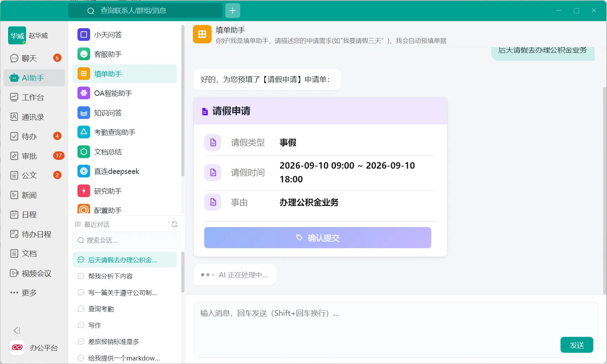
Task: Open 直连deepseek assistant
Action: (125, 171)
